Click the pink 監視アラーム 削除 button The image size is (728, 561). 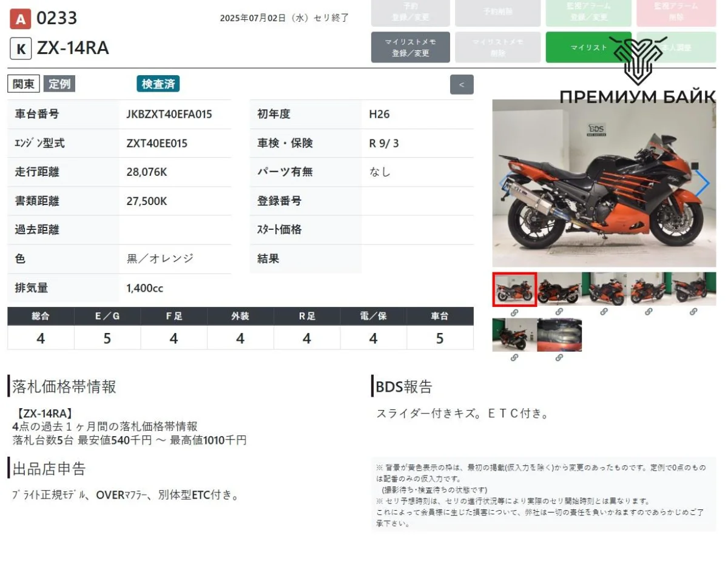pos(676,12)
